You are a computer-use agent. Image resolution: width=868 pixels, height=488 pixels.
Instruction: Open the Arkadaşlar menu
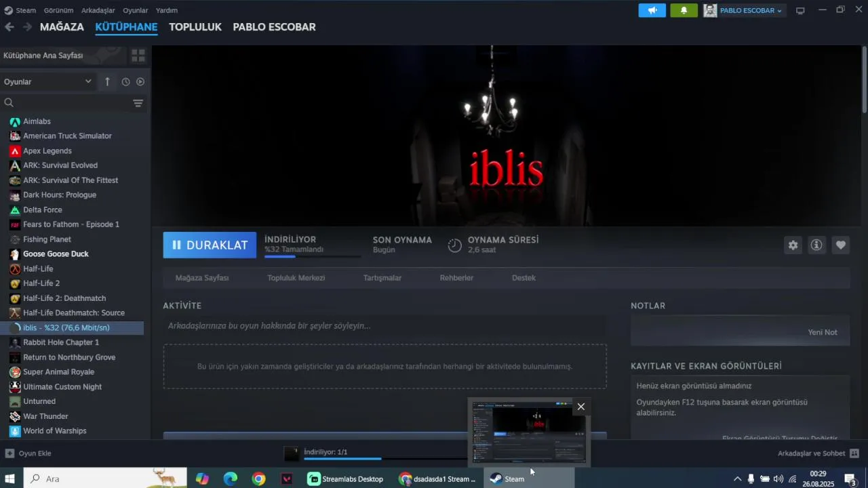[x=98, y=10]
